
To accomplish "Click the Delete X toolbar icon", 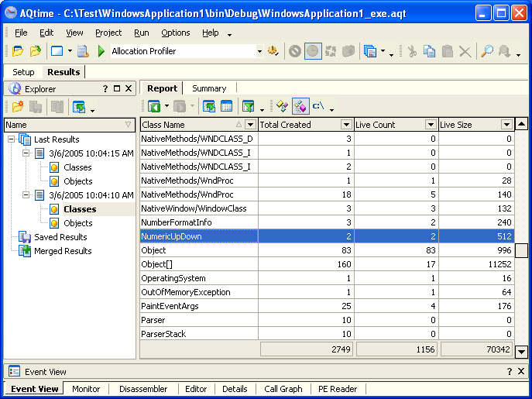I will pyautogui.click(x=465, y=52).
